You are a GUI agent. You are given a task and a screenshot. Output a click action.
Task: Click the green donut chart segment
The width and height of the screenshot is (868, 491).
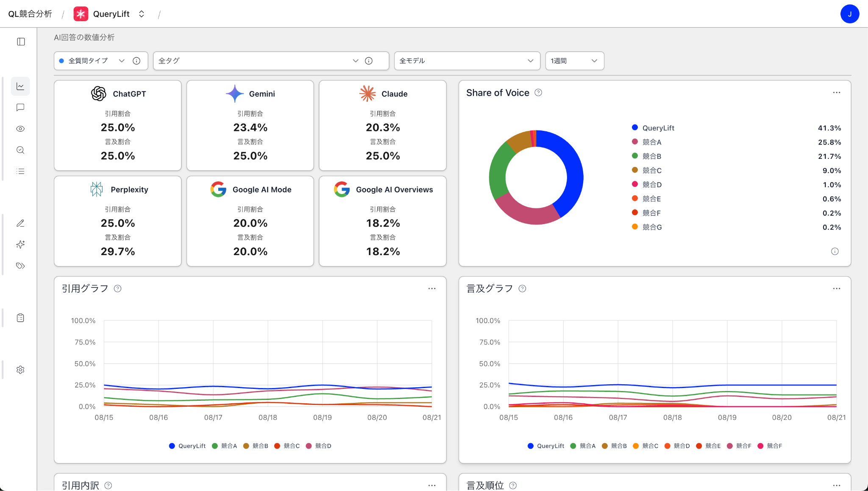[498, 171]
